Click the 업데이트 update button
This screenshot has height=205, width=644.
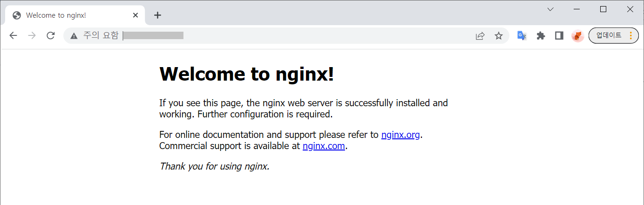point(609,35)
